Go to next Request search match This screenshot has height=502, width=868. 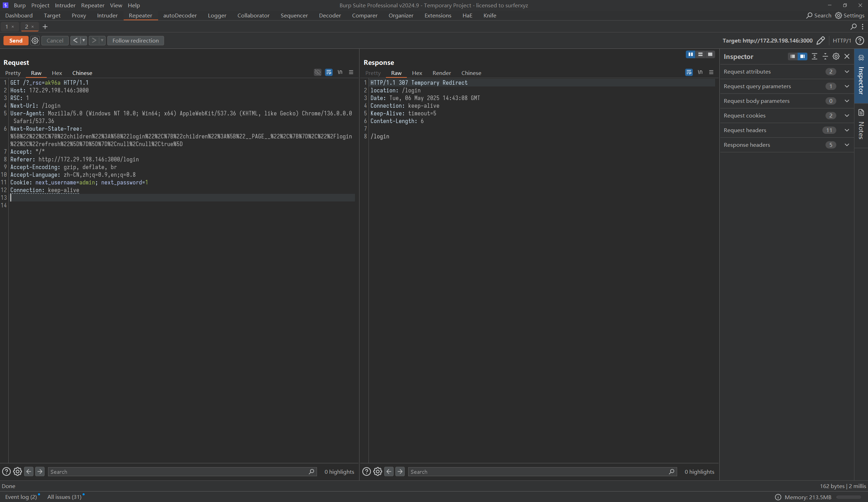(40, 472)
